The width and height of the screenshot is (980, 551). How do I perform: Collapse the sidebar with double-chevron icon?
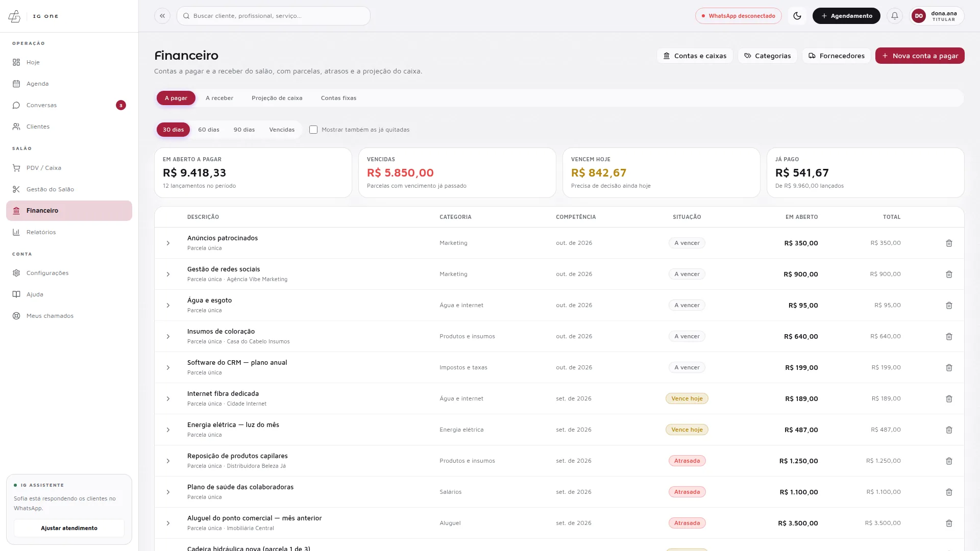click(x=162, y=16)
